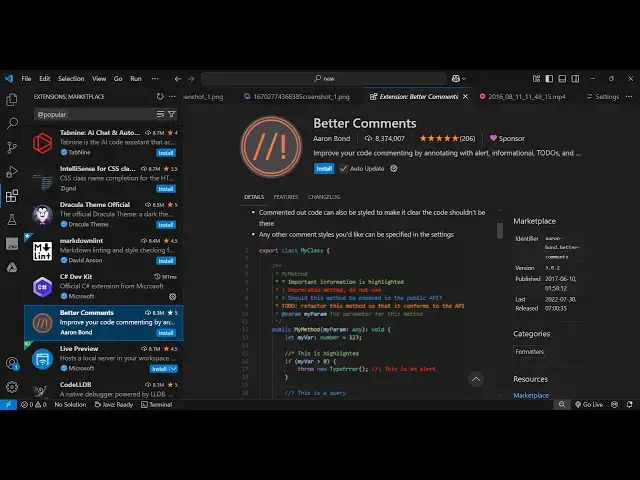Go back with the navigation arrow

(x=178, y=79)
